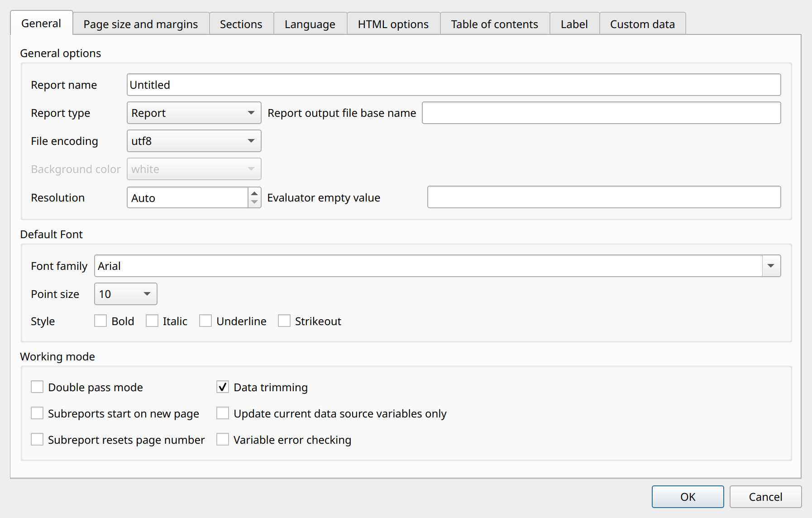
Task: Open the Sections tab
Action: 241,24
